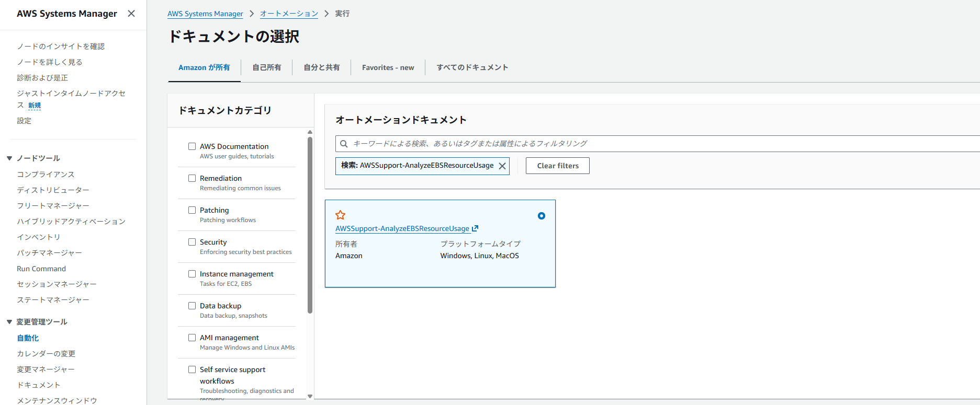The height and width of the screenshot is (405, 980).
Task: Switch to the Amazon が所有 tab
Action: (204, 67)
